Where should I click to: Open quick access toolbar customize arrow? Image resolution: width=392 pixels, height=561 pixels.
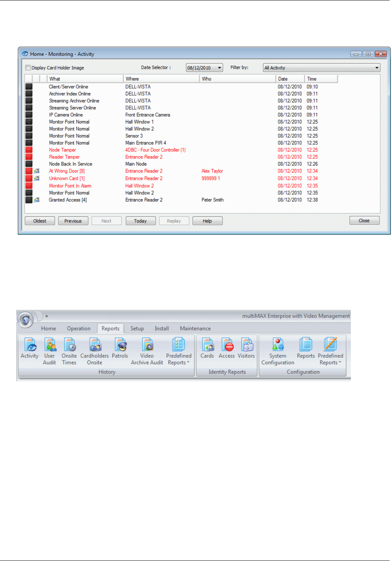point(47,316)
